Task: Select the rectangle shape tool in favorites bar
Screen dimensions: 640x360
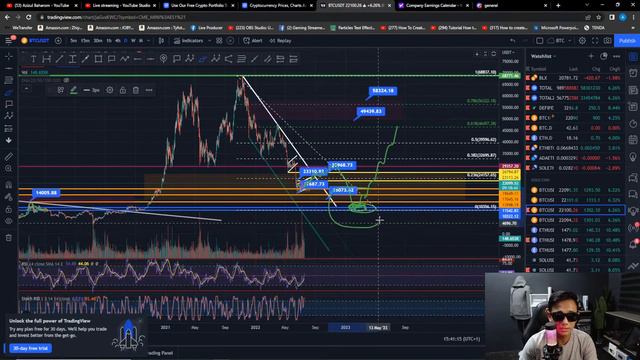Action: (98, 59)
